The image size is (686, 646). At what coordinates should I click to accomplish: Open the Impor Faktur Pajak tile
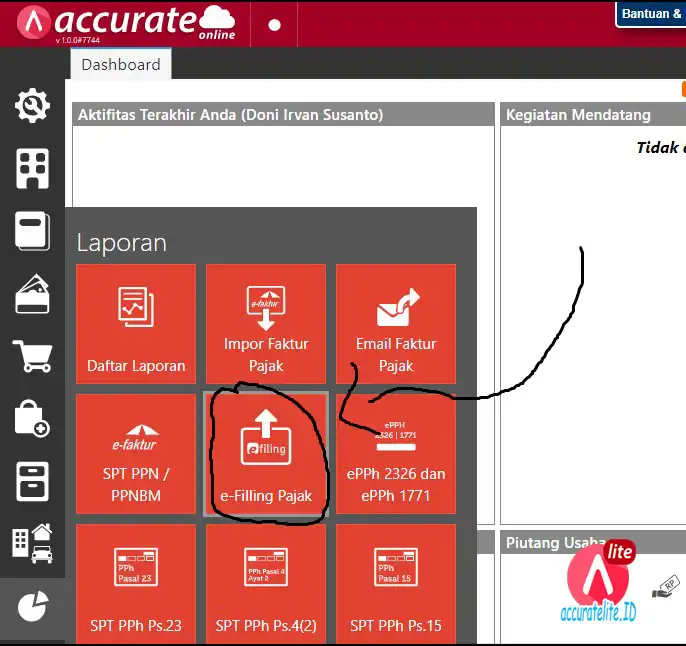(266, 324)
